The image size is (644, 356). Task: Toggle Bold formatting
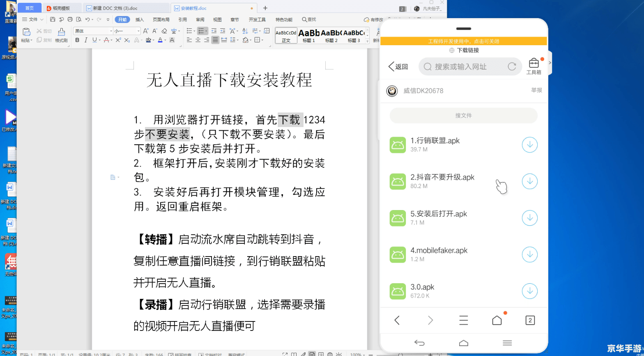77,40
